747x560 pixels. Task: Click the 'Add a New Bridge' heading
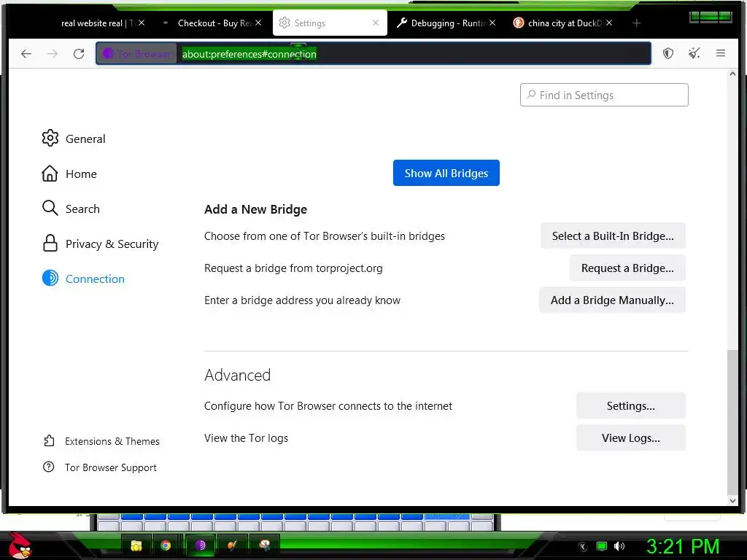255,209
